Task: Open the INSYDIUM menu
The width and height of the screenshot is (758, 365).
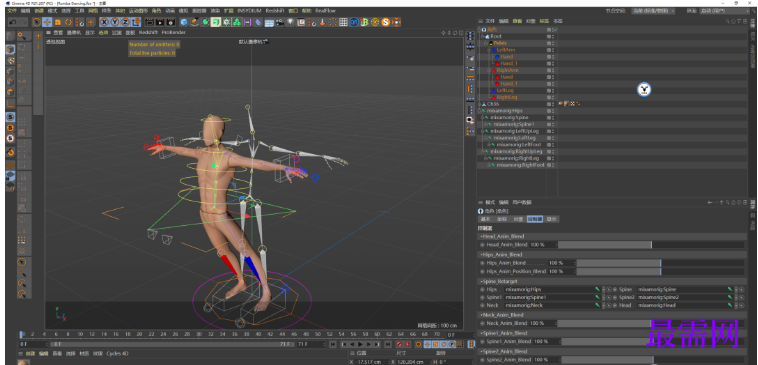Action: coord(249,10)
